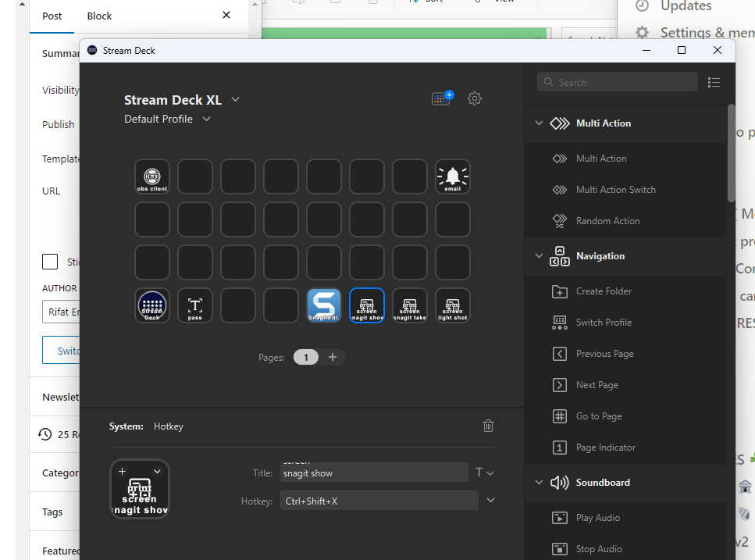Viewport: 755px width, 560px height.
Task: Add a new page with plus button
Action: 333,357
